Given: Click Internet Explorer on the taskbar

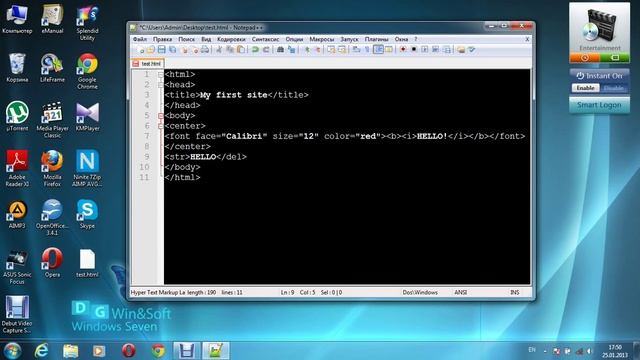Looking at the screenshot, I should coord(41,351).
